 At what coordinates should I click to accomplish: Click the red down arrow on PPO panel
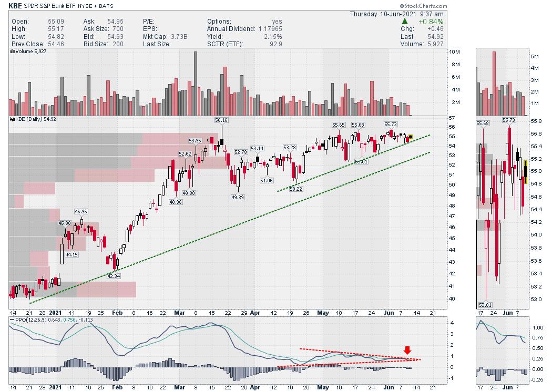coord(407,350)
